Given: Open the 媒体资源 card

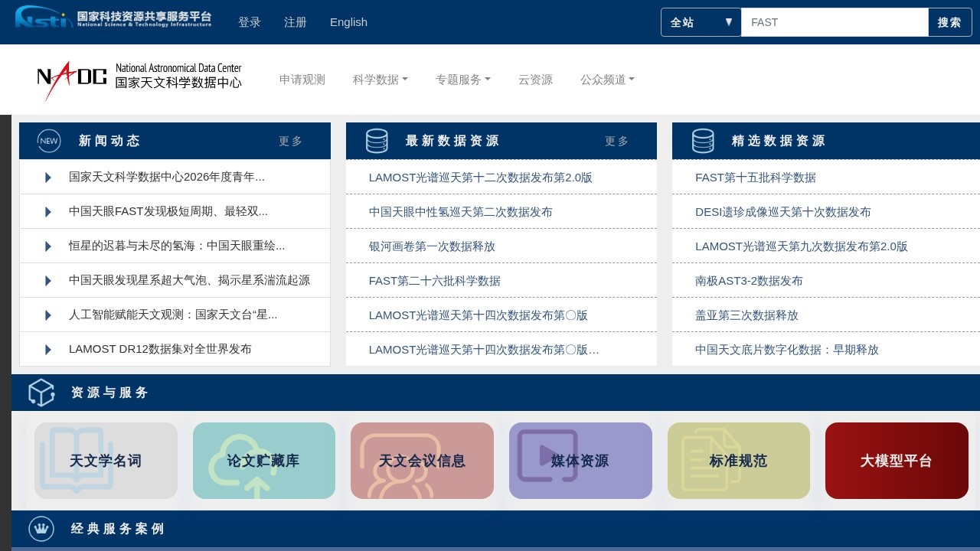Looking at the screenshot, I should click(x=580, y=461).
